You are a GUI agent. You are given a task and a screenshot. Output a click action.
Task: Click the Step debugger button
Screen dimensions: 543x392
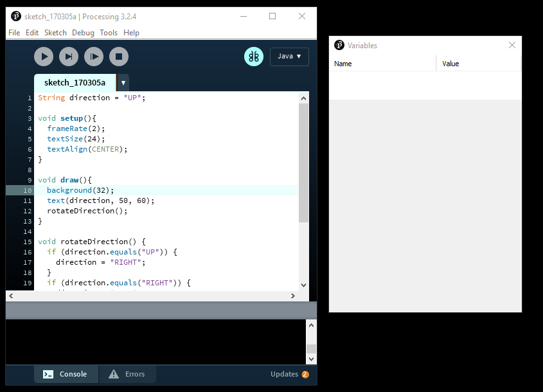(69, 57)
